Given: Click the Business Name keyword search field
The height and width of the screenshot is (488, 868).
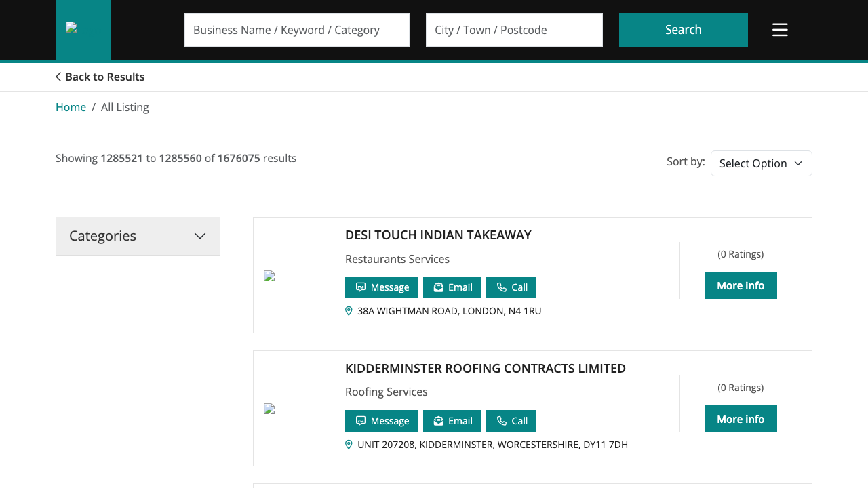Looking at the screenshot, I should [296, 30].
